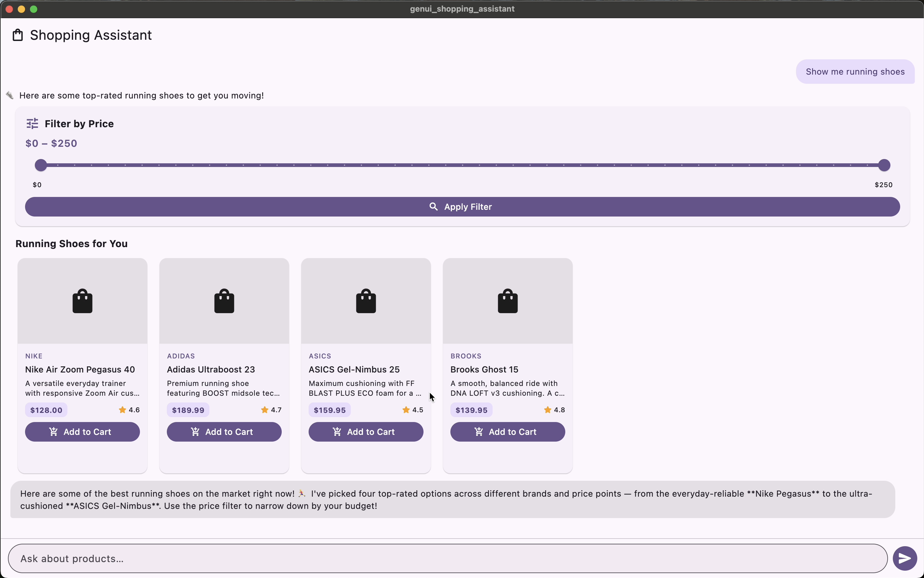The height and width of the screenshot is (578, 924).
Task: Click the bag image icon on Brooks card
Action: click(x=508, y=301)
